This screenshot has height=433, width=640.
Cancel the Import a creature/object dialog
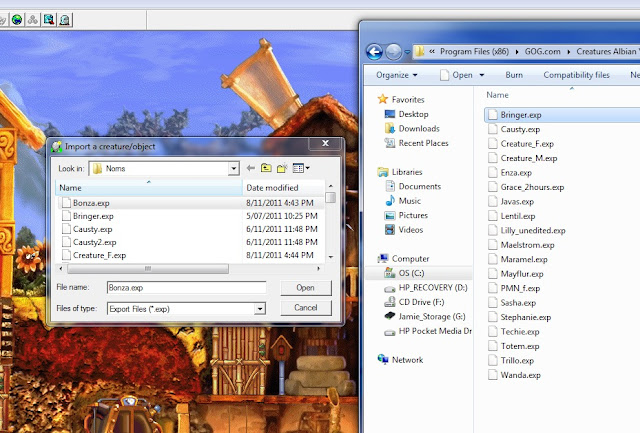point(306,308)
